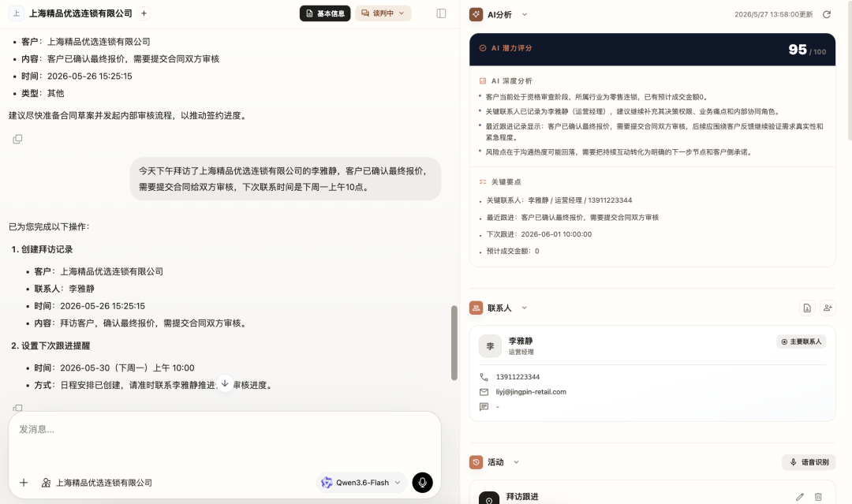The image size is (852, 504).
Task: Click the plus attachment icon in message box
Action: (24, 483)
